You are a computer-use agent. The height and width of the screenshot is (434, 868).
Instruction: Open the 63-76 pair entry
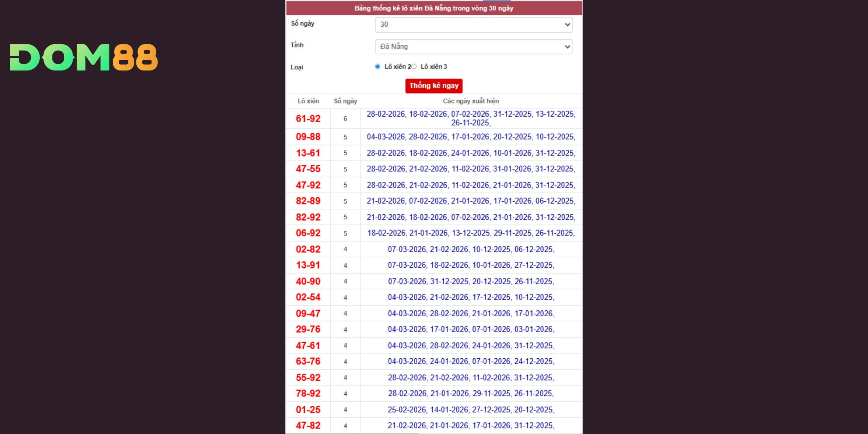point(308,361)
